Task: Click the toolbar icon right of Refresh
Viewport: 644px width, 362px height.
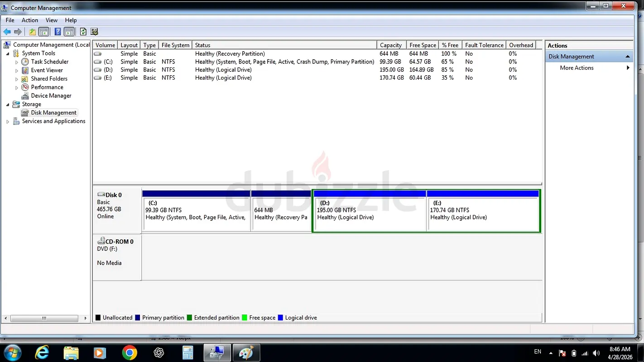Action: [x=94, y=32]
